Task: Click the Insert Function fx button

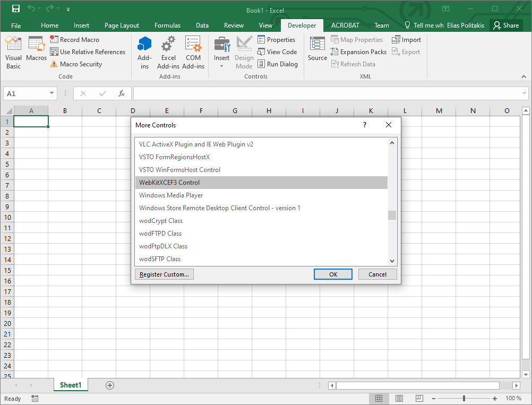Action: click(x=122, y=93)
